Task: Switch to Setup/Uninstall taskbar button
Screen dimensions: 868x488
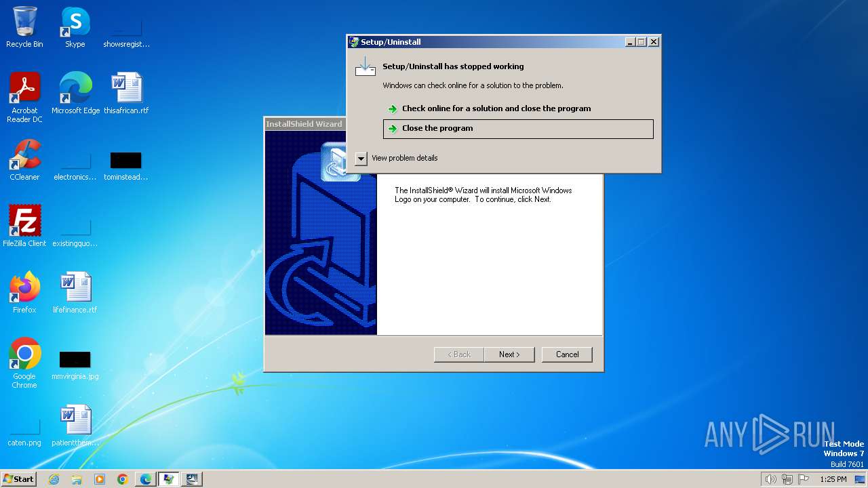Action: click(x=169, y=479)
